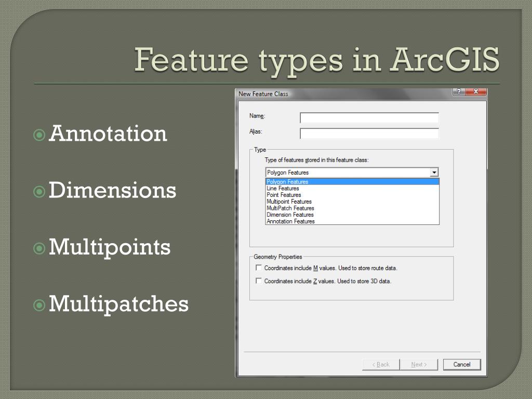
Task: Close the New Feature Class dialog
Action: point(476,91)
